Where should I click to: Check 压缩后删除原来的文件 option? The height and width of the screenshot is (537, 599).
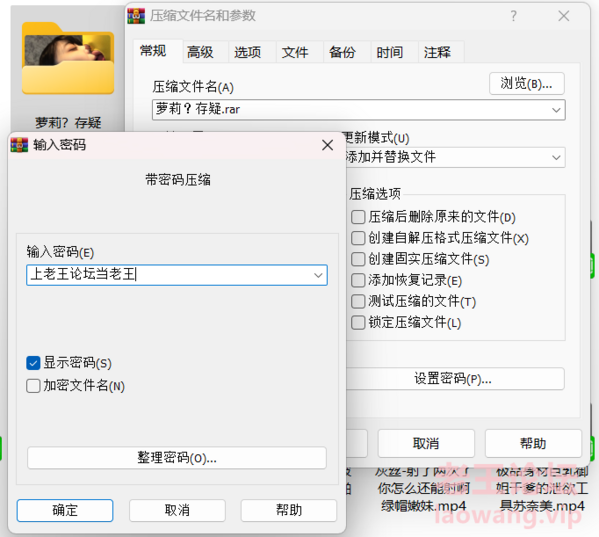click(358, 217)
